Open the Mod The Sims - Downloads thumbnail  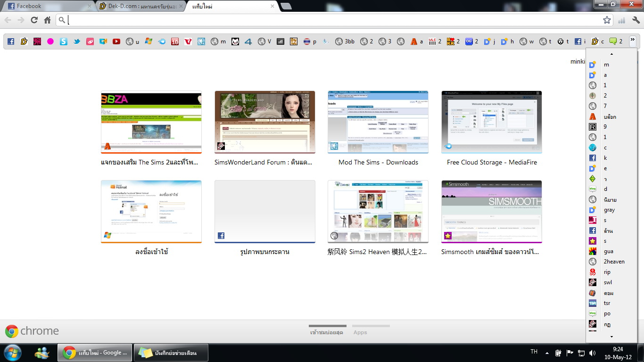tap(378, 122)
